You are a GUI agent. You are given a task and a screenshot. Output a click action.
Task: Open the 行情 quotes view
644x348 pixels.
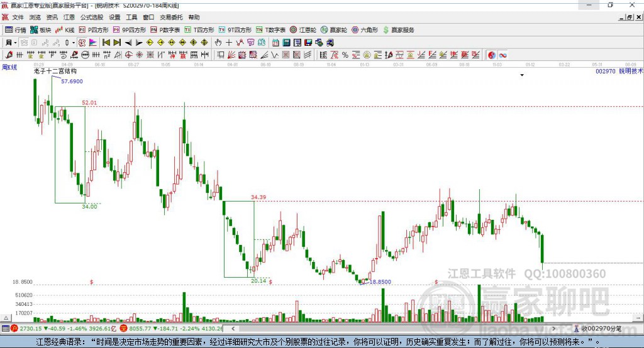tap(15, 30)
